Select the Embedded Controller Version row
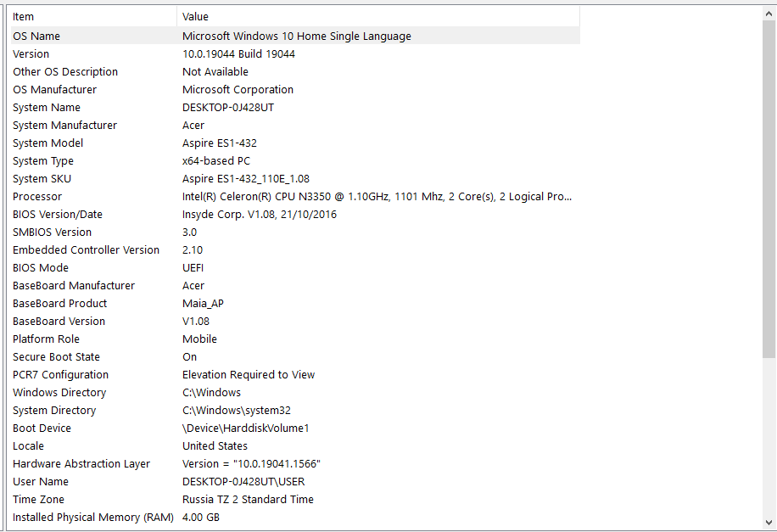 (295, 250)
